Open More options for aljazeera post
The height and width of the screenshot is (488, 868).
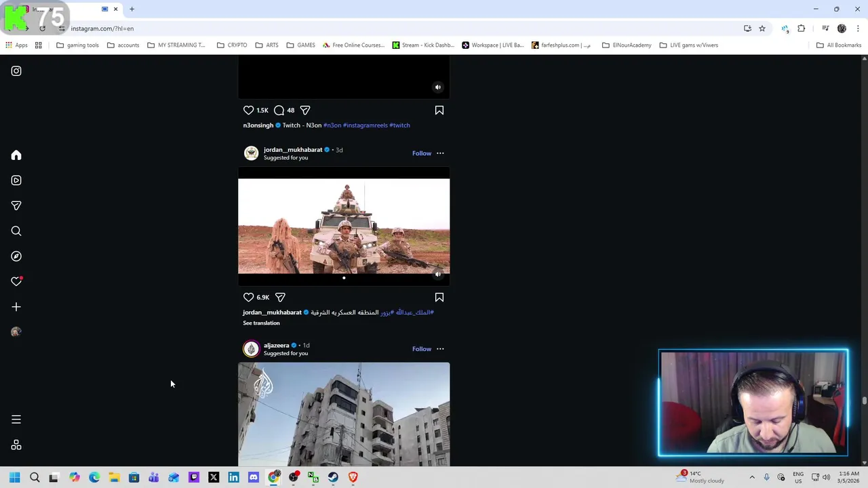pos(440,349)
